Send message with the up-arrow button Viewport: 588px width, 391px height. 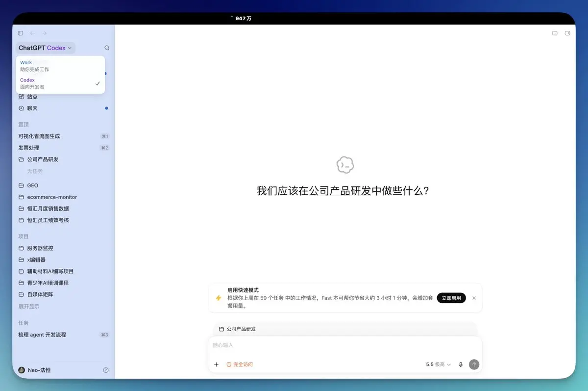coord(474,365)
